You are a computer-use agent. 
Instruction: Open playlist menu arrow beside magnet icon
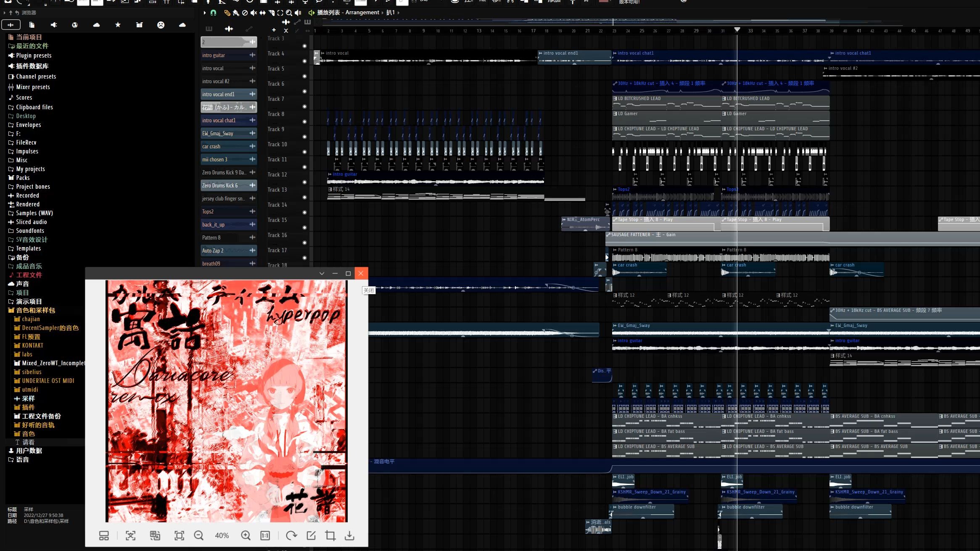pos(205,13)
